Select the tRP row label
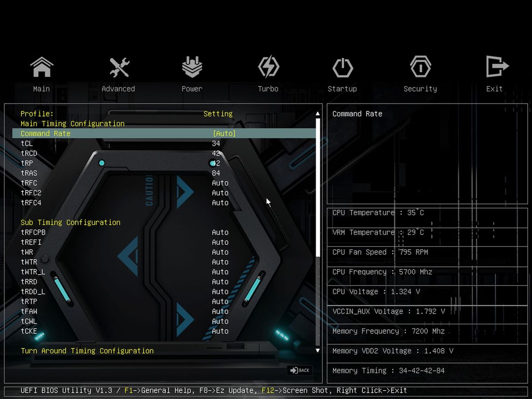Viewport: 532px width, 399px height. tap(27, 163)
